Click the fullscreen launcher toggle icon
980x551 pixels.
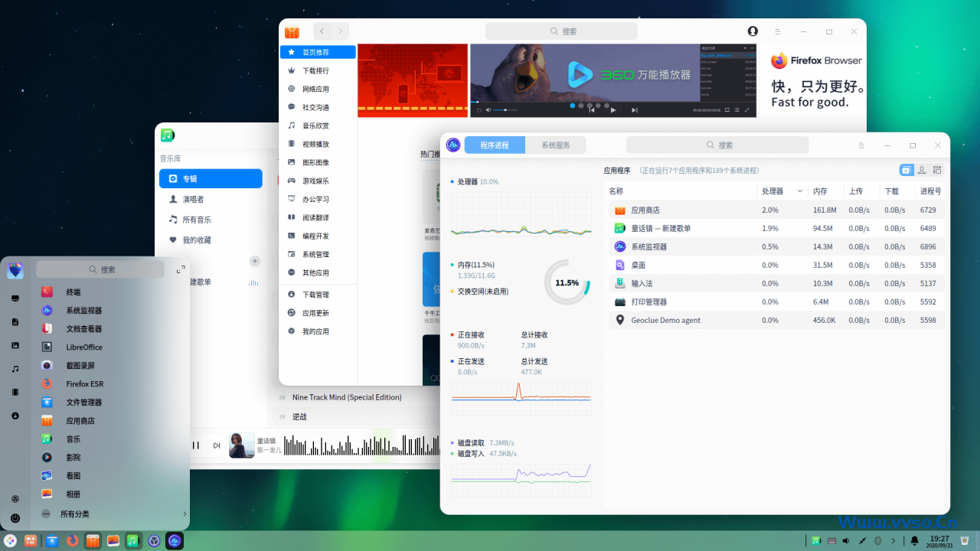click(x=181, y=269)
